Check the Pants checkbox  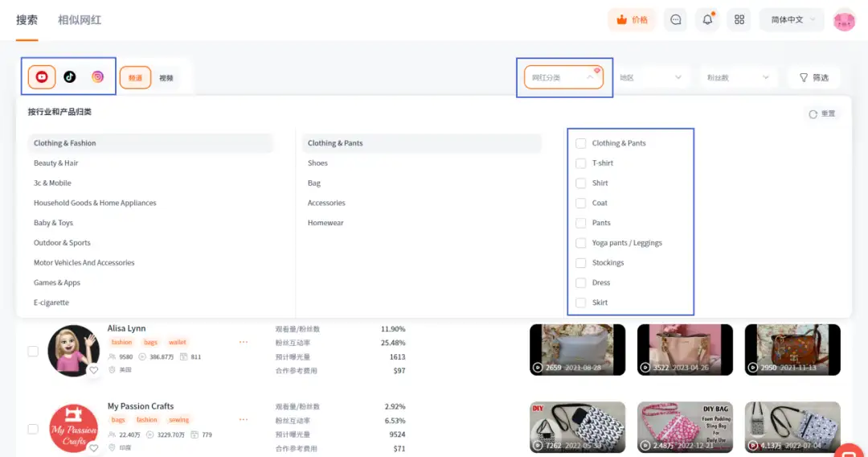click(x=581, y=223)
